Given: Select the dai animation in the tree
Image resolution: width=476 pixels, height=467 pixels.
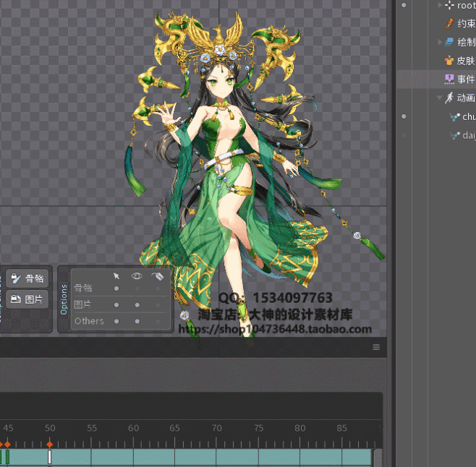Looking at the screenshot, I should coord(469,135).
